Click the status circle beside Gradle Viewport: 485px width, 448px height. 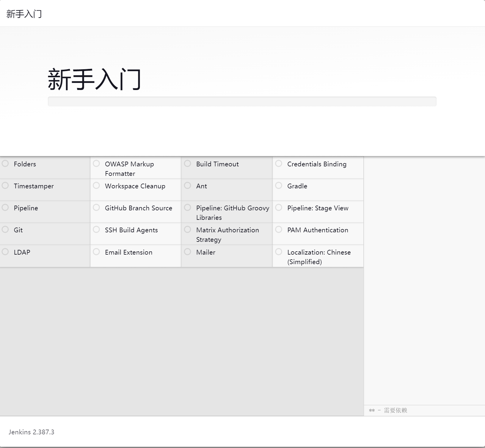tap(279, 185)
